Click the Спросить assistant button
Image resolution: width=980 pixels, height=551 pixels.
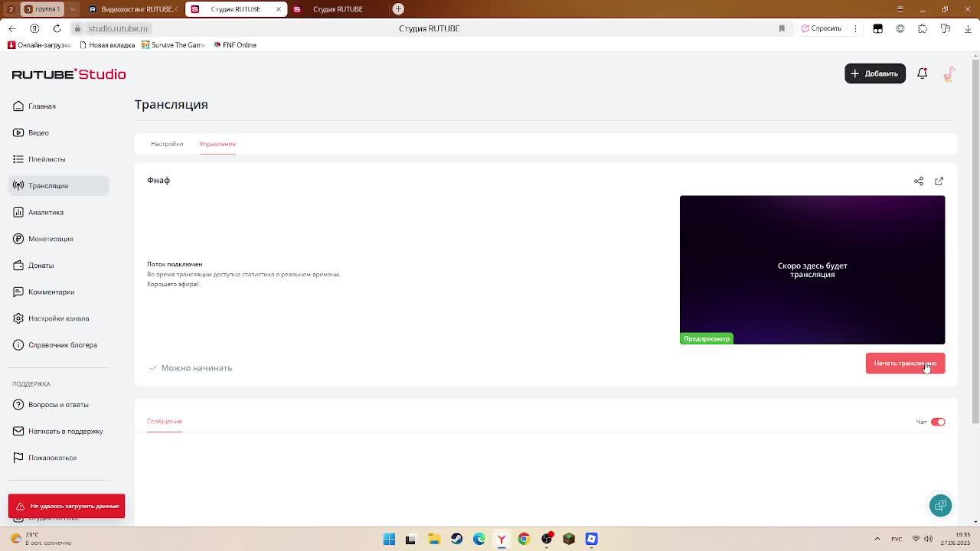tap(821, 28)
